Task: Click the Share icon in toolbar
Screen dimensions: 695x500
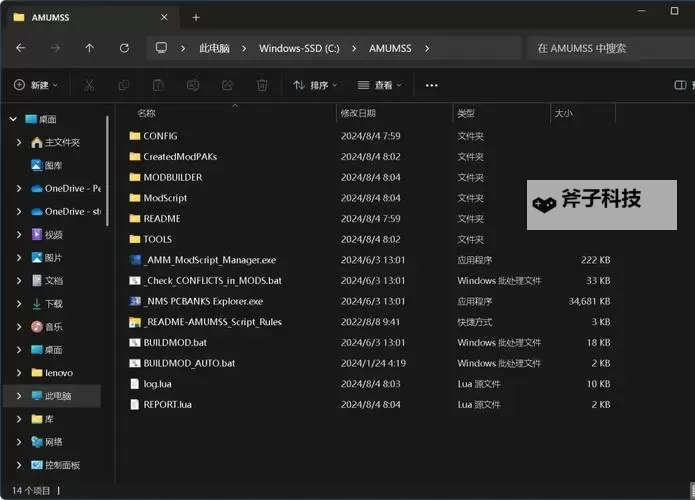Action: [227, 85]
